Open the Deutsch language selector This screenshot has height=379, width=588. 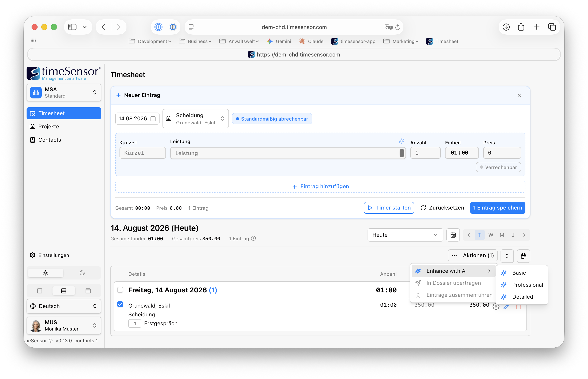click(64, 306)
